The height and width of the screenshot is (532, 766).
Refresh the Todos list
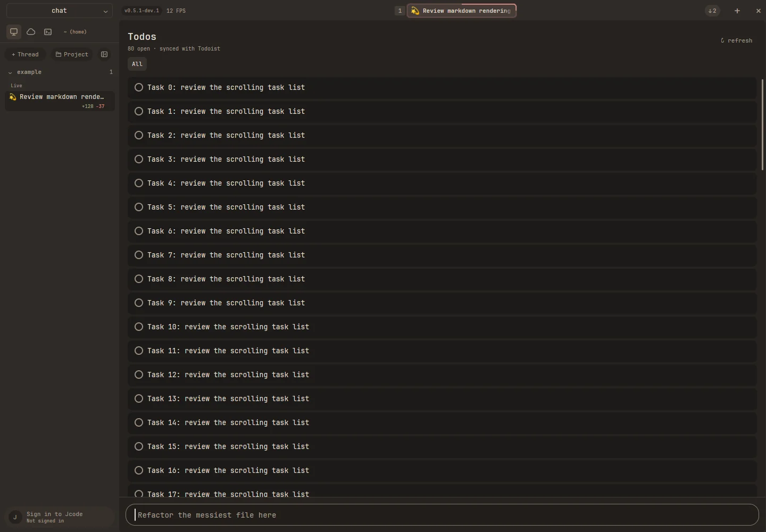(x=737, y=40)
